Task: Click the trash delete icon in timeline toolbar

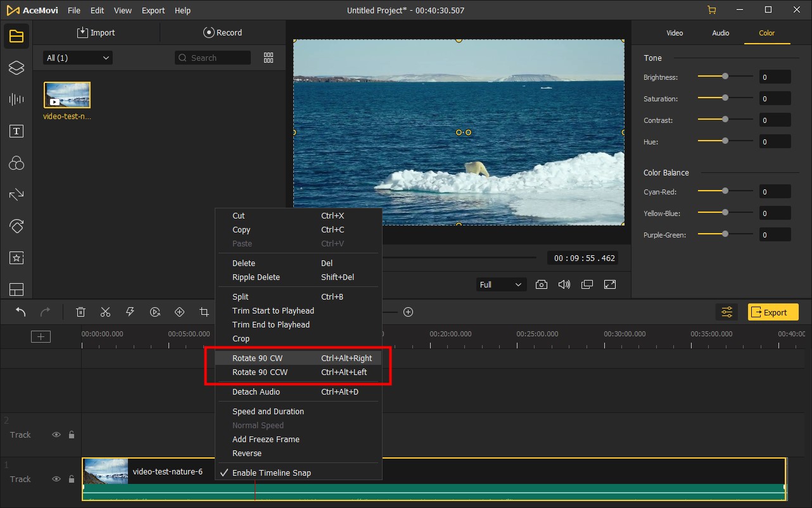Action: pos(80,312)
